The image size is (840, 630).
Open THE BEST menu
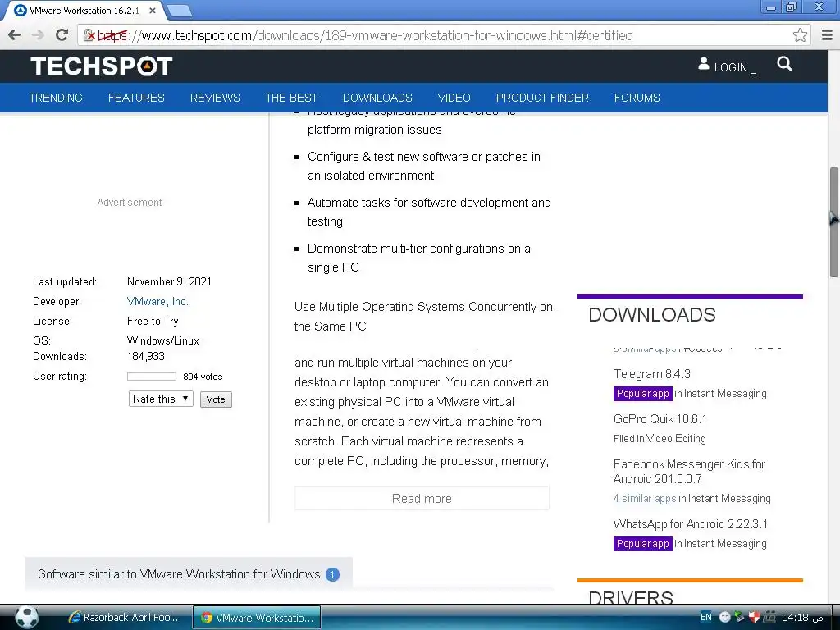coord(291,98)
